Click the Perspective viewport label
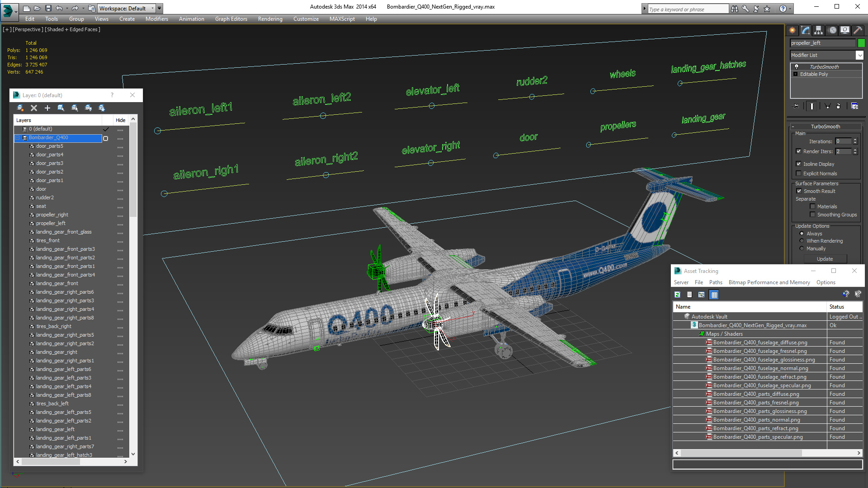Image resolution: width=868 pixels, height=488 pixels. (x=28, y=29)
